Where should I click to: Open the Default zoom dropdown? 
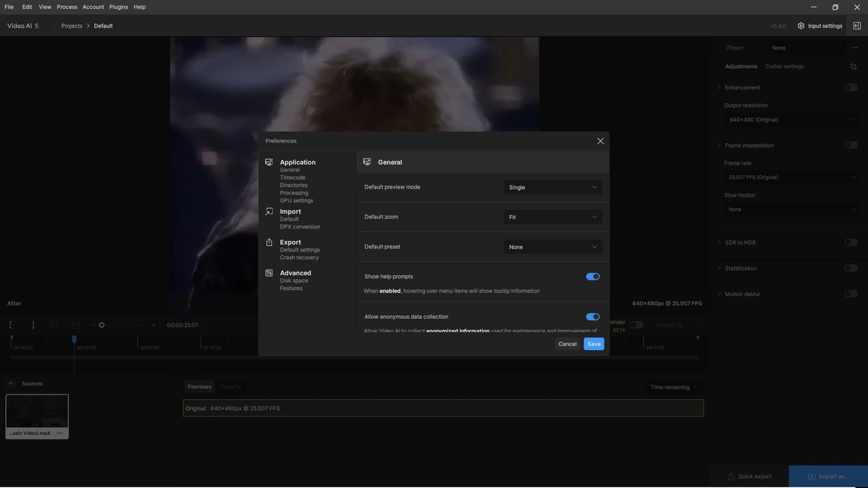(x=553, y=217)
